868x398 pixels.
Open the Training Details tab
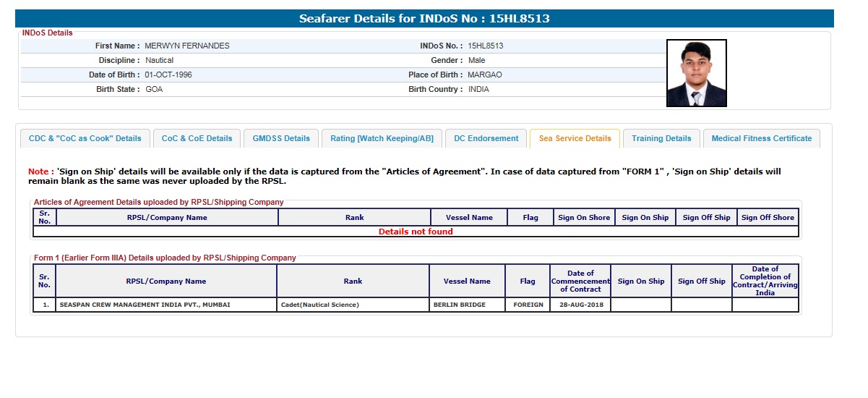pos(661,138)
